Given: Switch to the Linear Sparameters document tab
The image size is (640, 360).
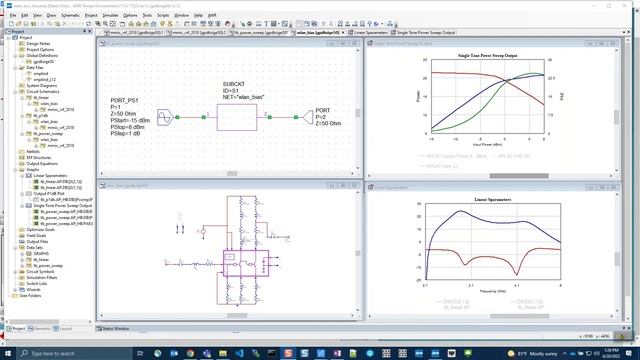Looking at the screenshot, I should 367,32.
